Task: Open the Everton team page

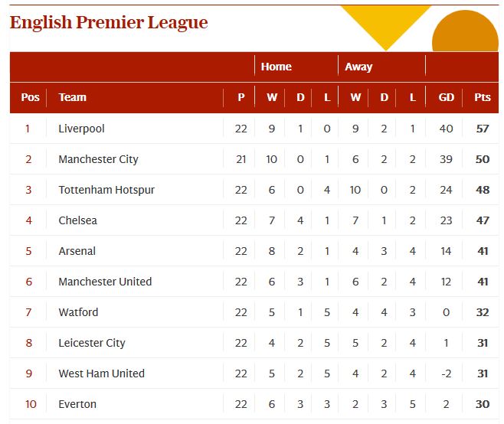Action: 77,404
